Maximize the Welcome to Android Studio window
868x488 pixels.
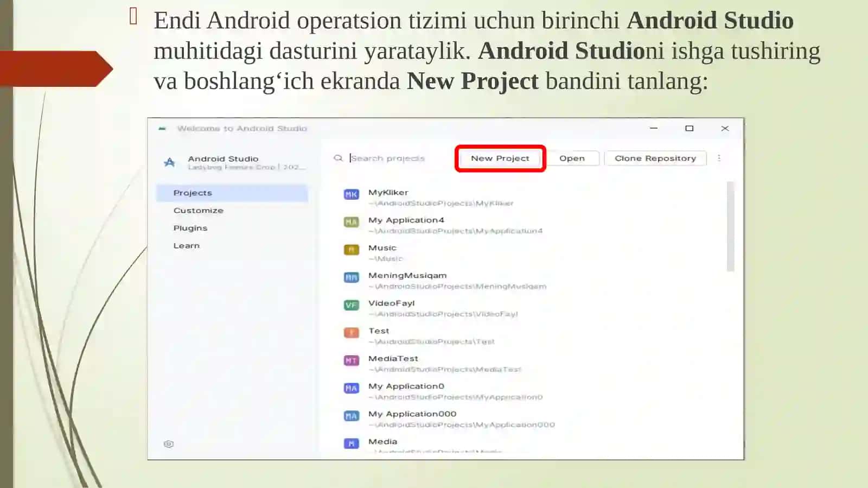tap(689, 129)
